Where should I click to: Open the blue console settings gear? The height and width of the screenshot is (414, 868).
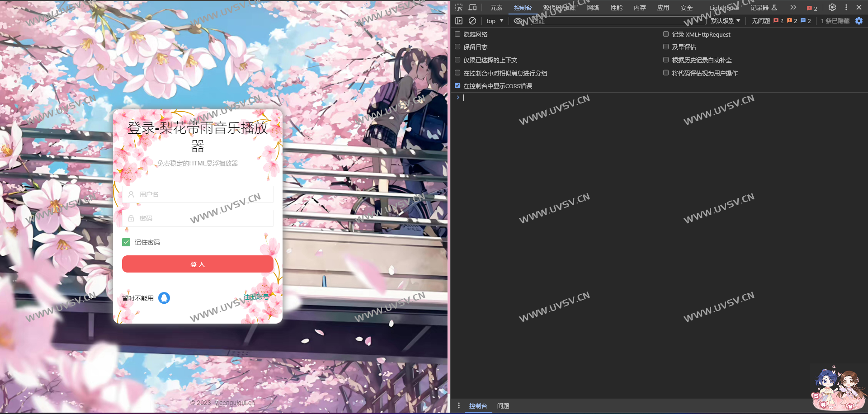pos(859,21)
